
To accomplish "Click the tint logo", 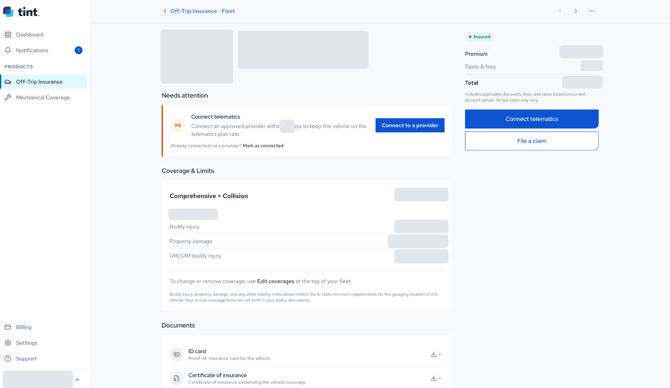I will tap(21, 12).
